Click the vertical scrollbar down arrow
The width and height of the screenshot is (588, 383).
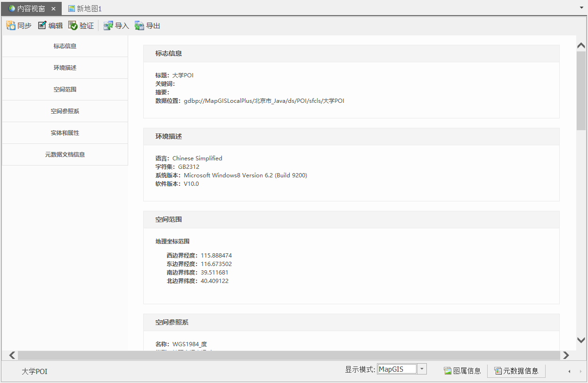pyautogui.click(x=581, y=340)
